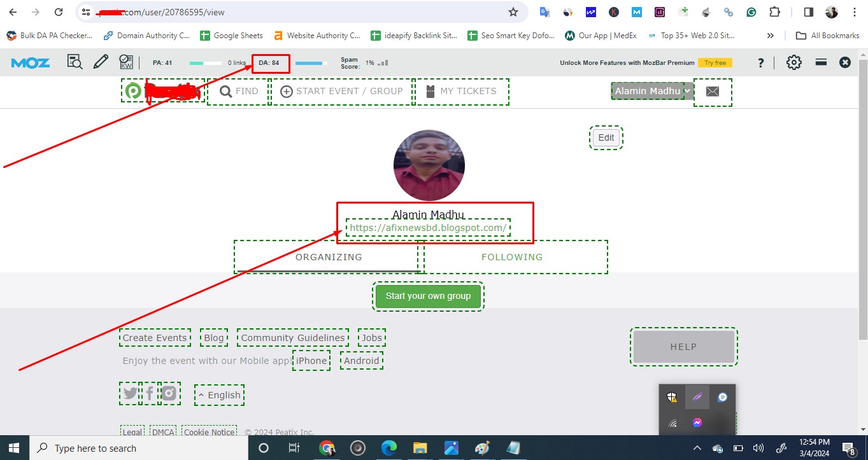This screenshot has width=868, height=460.
Task: Open FIND search menu item
Action: 239,92
